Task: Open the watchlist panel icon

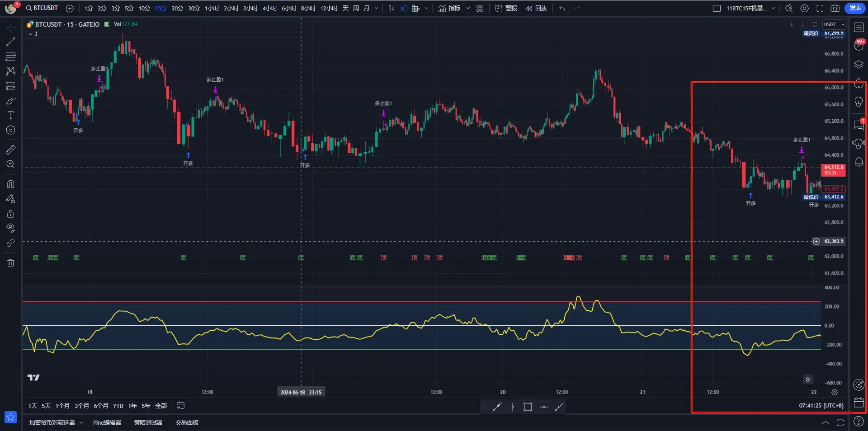Action: click(x=859, y=28)
